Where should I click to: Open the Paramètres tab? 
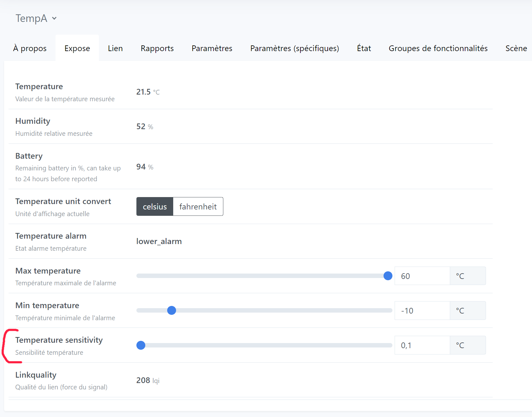212,48
